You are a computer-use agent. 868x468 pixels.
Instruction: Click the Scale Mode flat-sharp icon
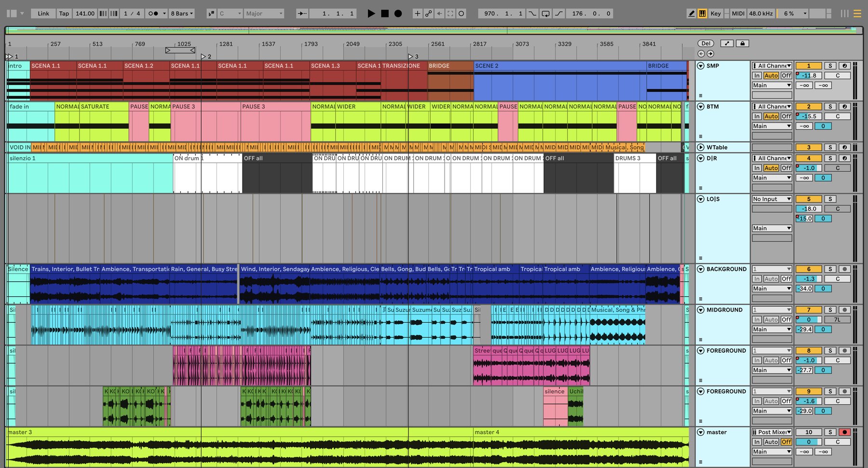pyautogui.click(x=211, y=14)
